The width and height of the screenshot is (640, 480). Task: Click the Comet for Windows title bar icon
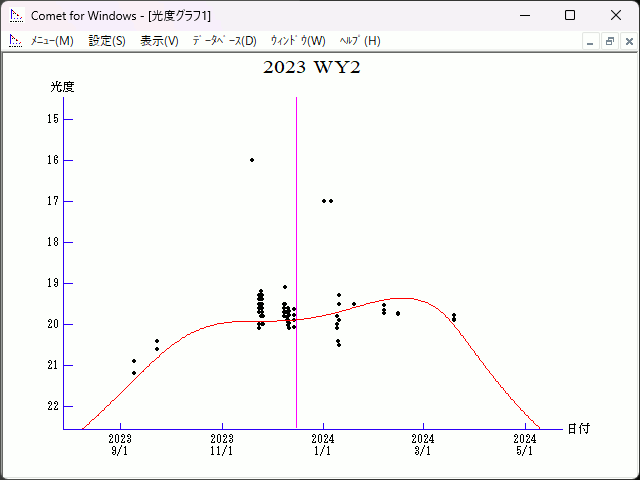[16, 15]
